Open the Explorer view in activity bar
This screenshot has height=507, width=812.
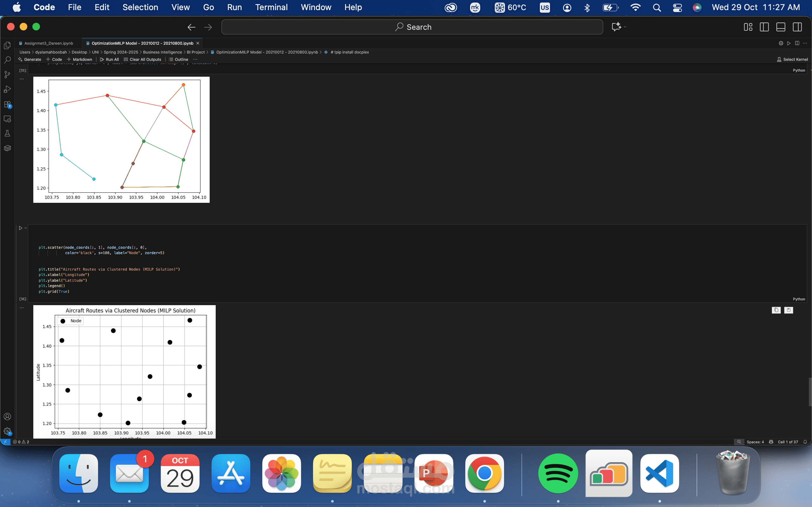pos(7,45)
